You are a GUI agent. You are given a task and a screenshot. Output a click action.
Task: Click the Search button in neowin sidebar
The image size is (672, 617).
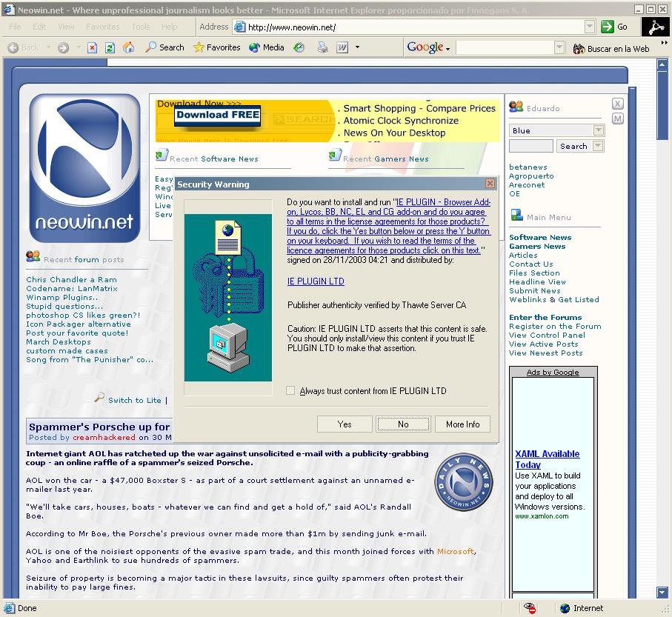pos(573,146)
